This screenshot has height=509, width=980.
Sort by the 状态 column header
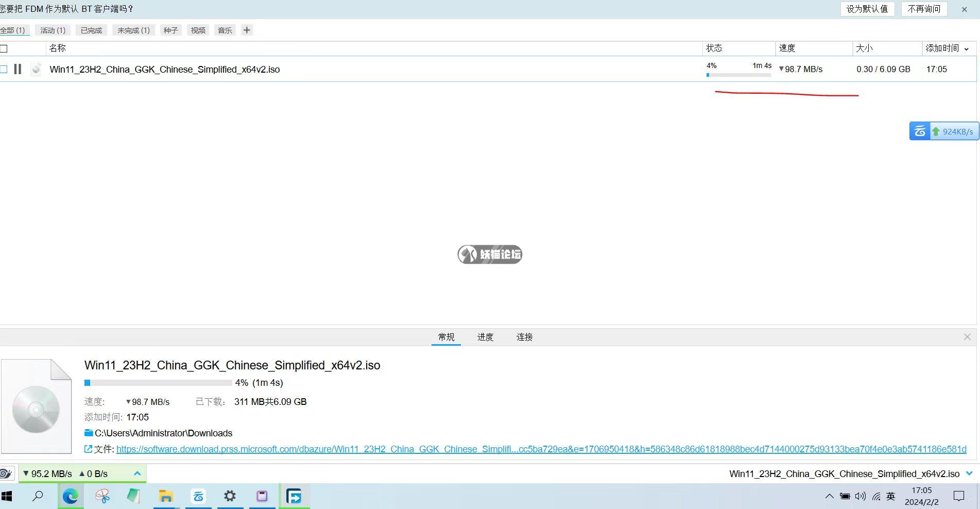714,48
